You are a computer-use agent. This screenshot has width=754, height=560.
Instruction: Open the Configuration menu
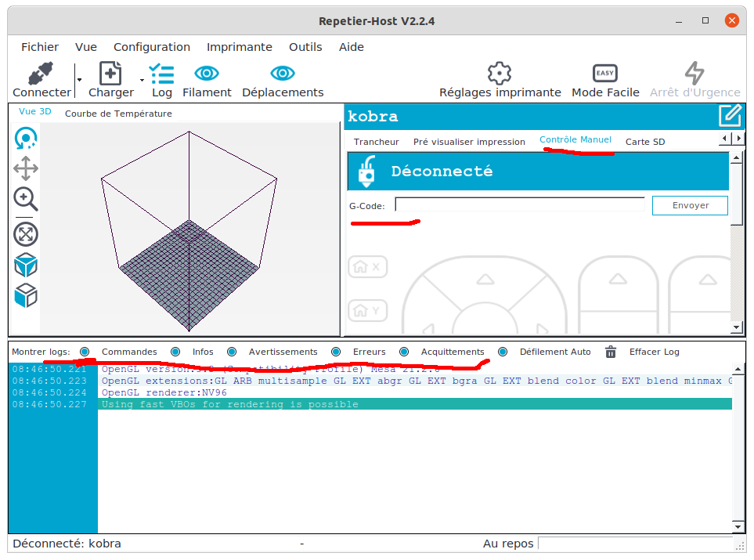click(x=152, y=47)
